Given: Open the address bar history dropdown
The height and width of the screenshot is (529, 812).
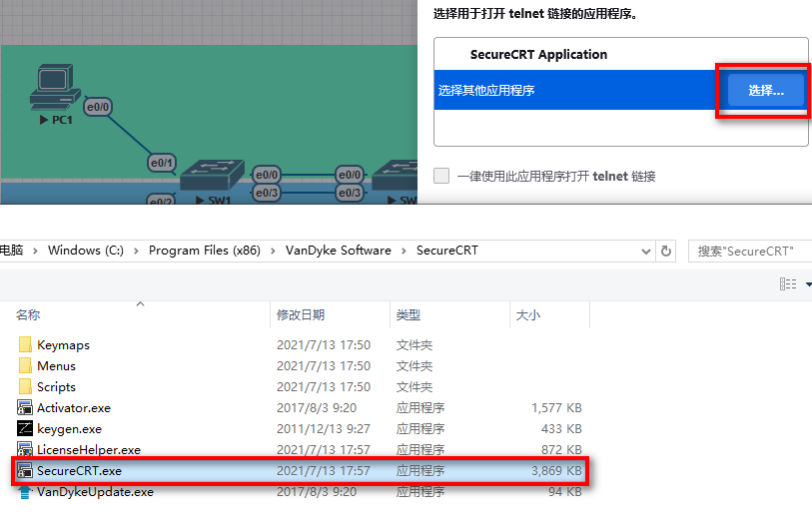Looking at the screenshot, I should pyautogui.click(x=646, y=252).
